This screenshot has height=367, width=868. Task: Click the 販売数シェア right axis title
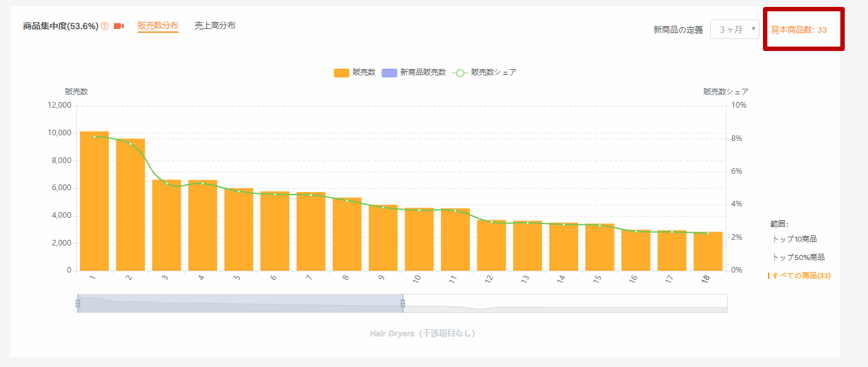tap(726, 92)
